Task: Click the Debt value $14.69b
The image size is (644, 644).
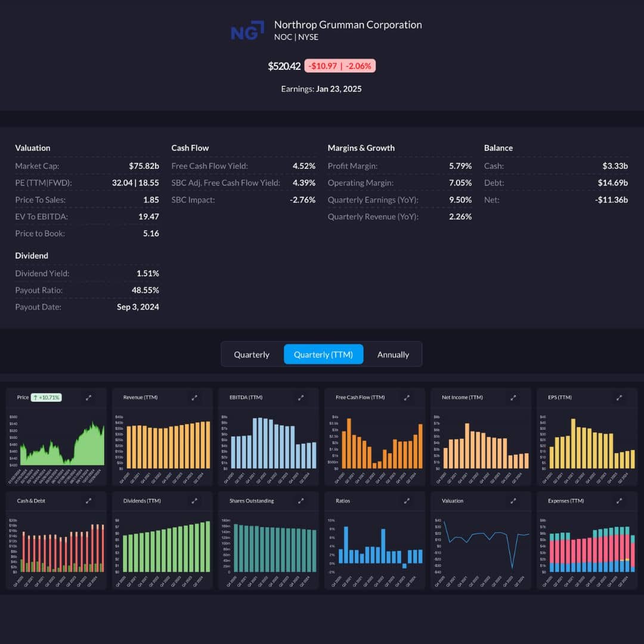Action: 613,183
